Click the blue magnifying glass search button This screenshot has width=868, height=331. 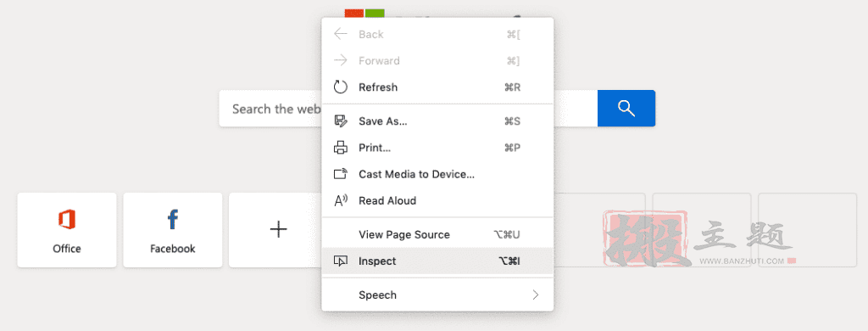click(x=626, y=108)
